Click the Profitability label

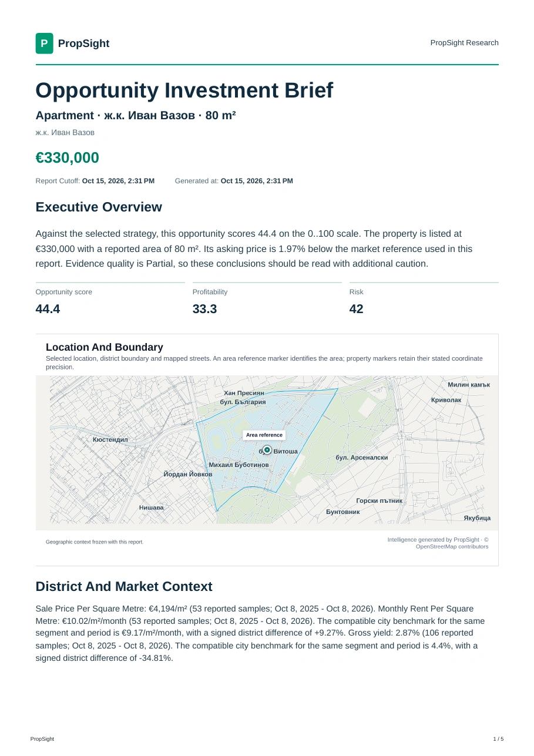pos(210,292)
